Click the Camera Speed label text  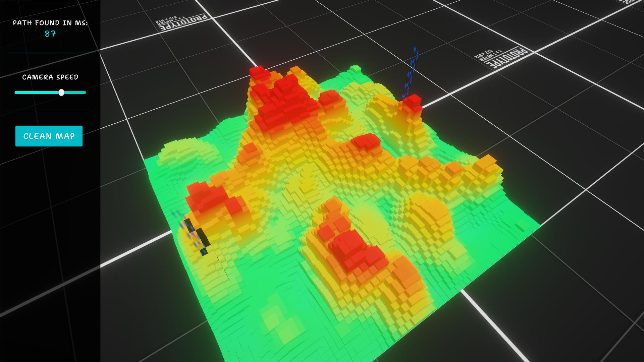click(50, 77)
